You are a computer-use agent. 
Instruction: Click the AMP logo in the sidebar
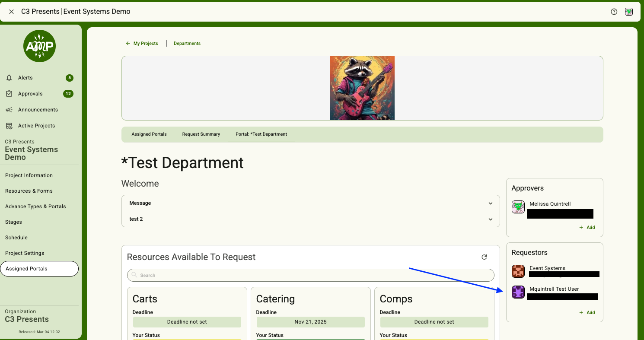(x=39, y=46)
